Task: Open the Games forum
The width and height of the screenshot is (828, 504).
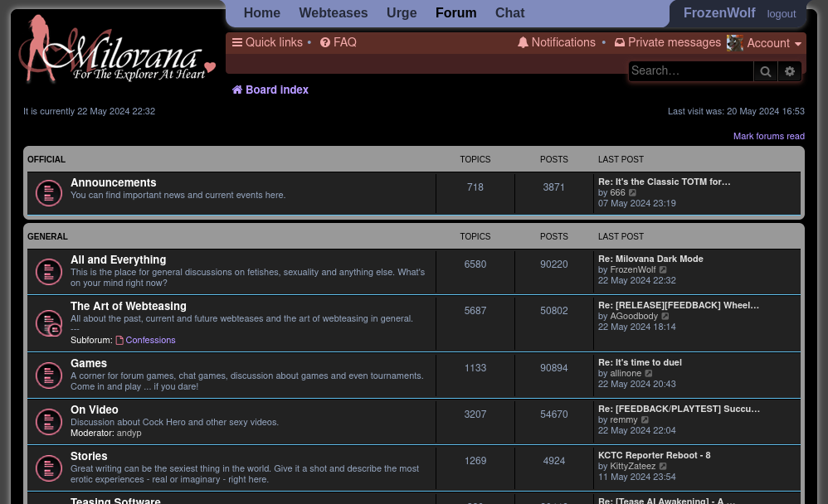Action: pos(89,363)
